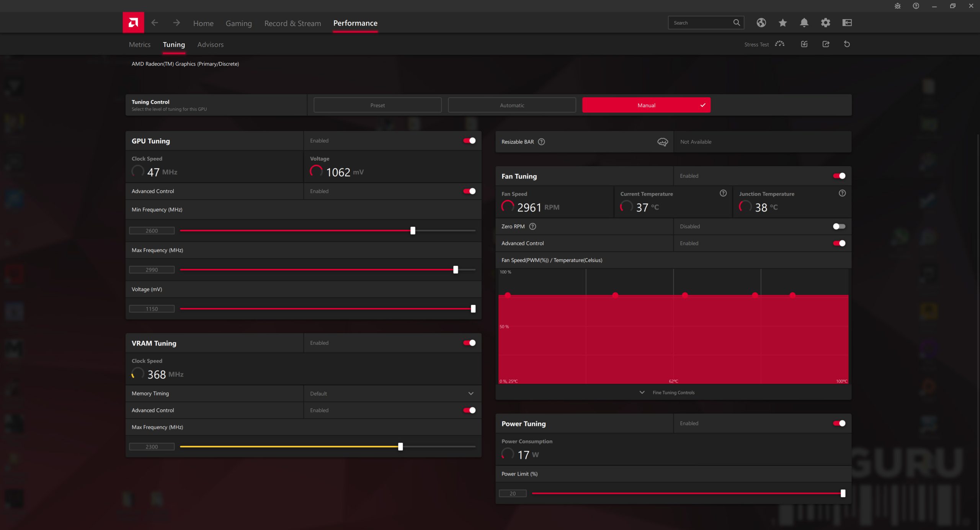This screenshot has width=980, height=530.
Task: Click the reset tuning profile icon
Action: (x=847, y=44)
